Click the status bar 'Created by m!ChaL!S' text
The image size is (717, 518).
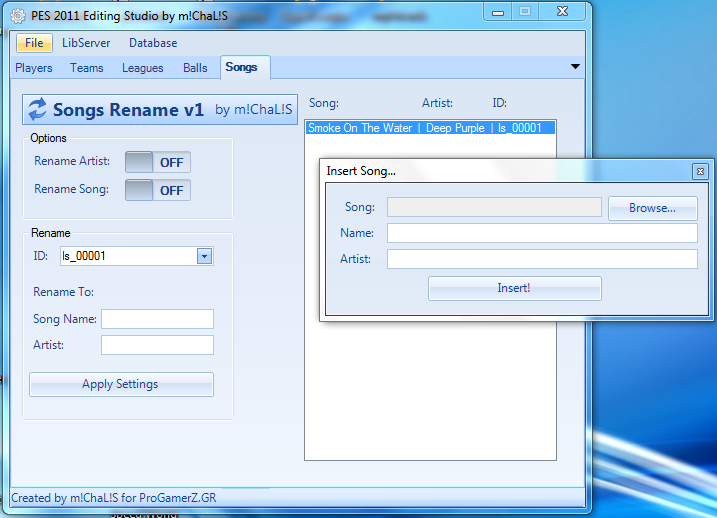113,498
